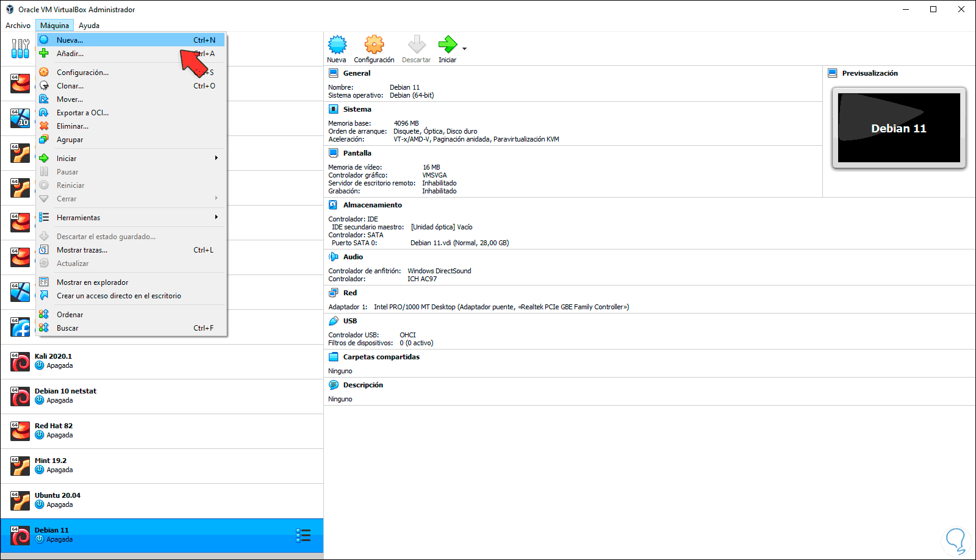Image resolution: width=976 pixels, height=560 pixels.
Task: Expand the Iniciar submenu in Máquina menu
Action: [131, 159]
